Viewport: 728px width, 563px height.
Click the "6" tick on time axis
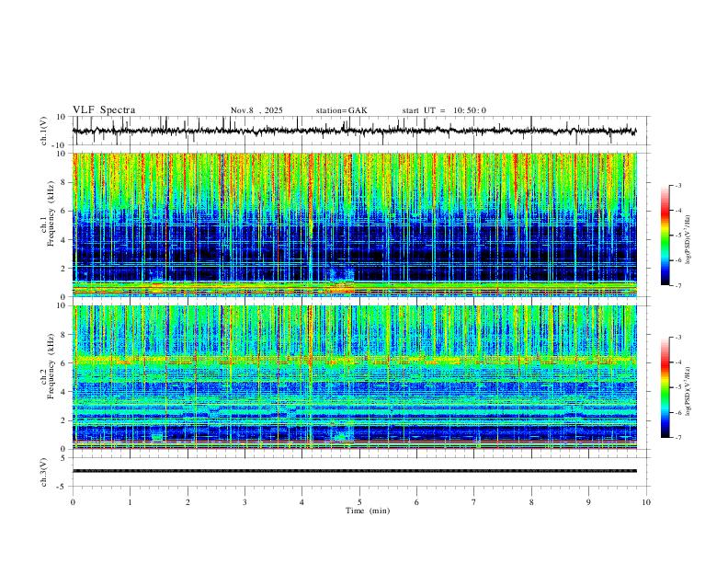coord(416,502)
